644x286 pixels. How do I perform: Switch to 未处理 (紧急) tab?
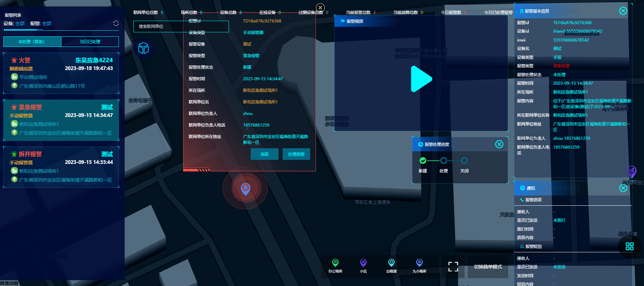point(32,41)
